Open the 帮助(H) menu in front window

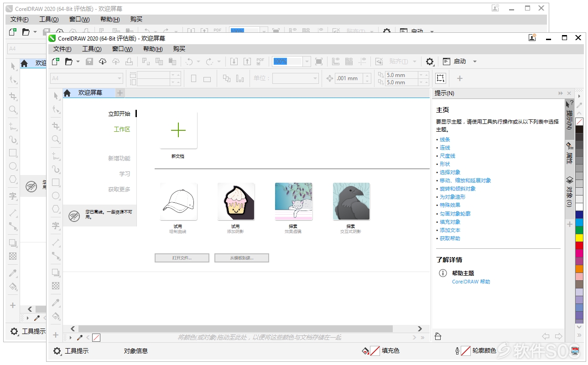153,49
